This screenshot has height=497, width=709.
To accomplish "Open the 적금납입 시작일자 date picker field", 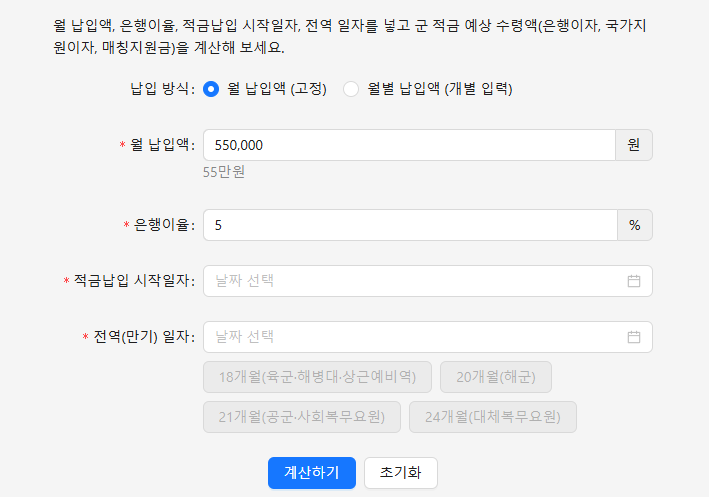I will tap(428, 281).
